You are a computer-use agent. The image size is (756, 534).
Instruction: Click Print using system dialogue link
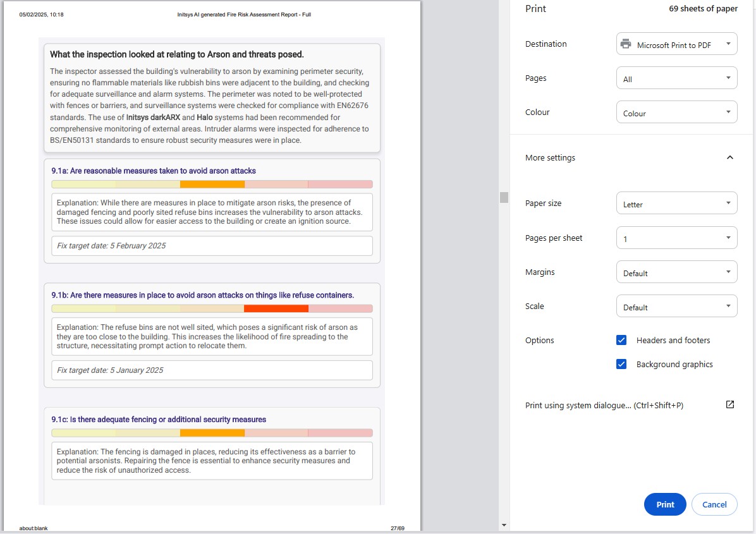pyautogui.click(x=604, y=405)
